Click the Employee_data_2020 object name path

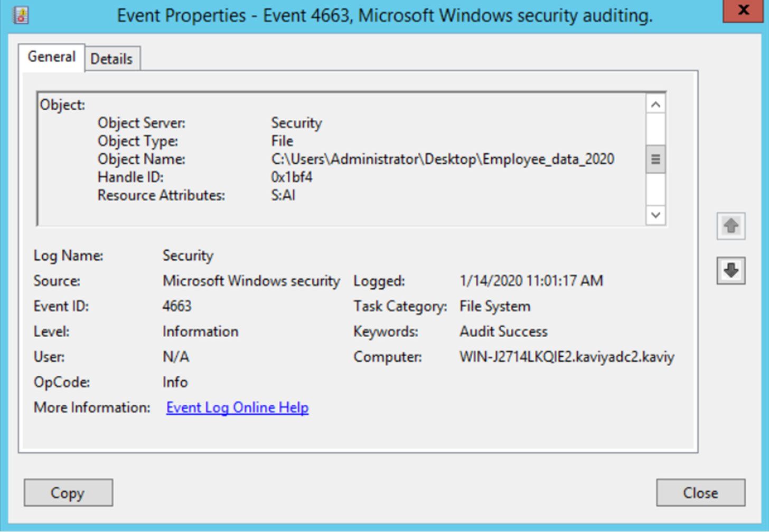(x=443, y=159)
